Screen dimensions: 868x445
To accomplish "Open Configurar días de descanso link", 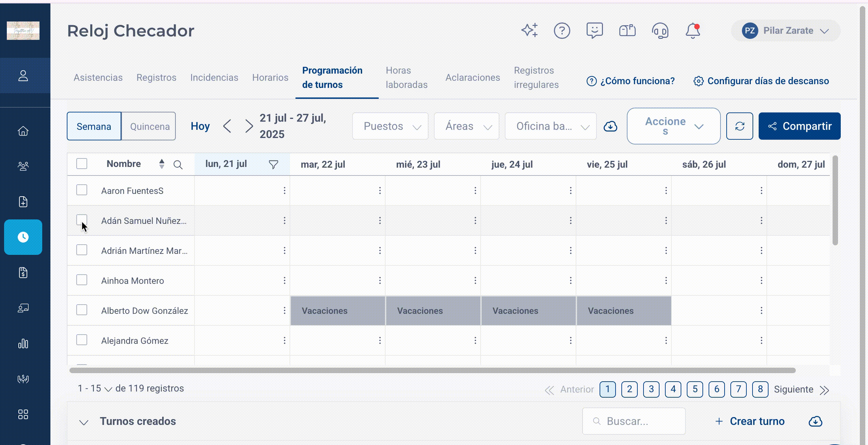I will click(761, 81).
